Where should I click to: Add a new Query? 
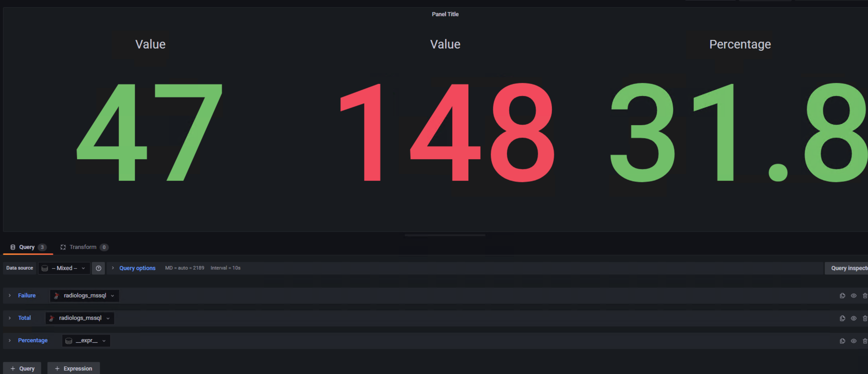tap(22, 368)
